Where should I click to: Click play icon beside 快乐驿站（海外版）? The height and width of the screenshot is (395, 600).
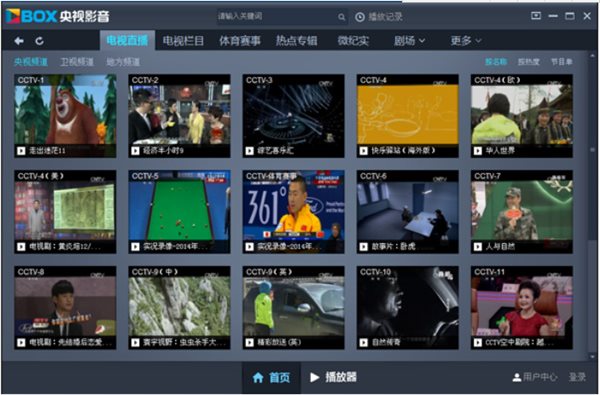364,151
